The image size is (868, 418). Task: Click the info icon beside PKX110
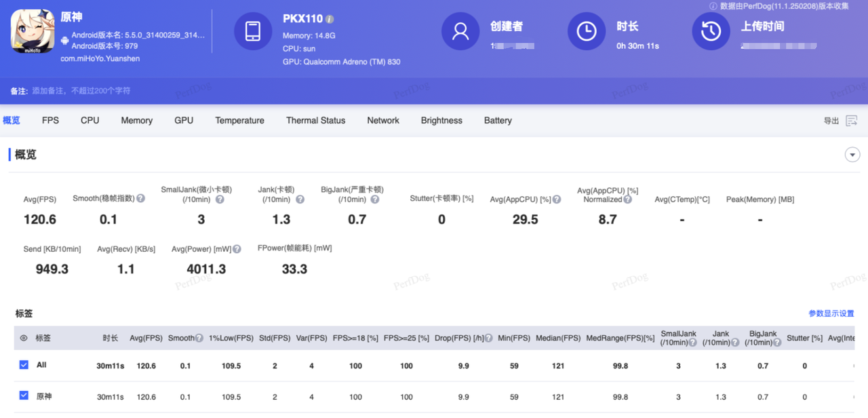click(x=330, y=19)
